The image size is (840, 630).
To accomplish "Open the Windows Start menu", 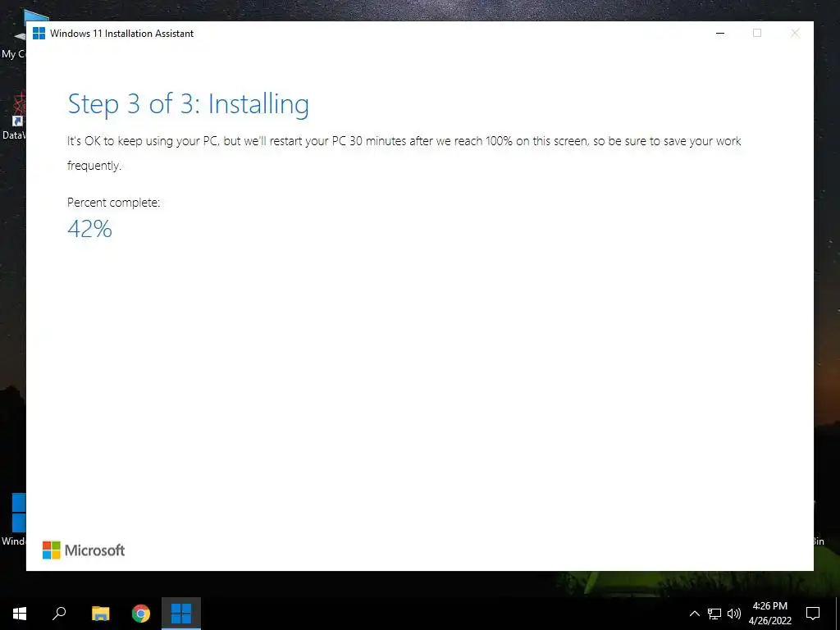I will (x=20, y=614).
